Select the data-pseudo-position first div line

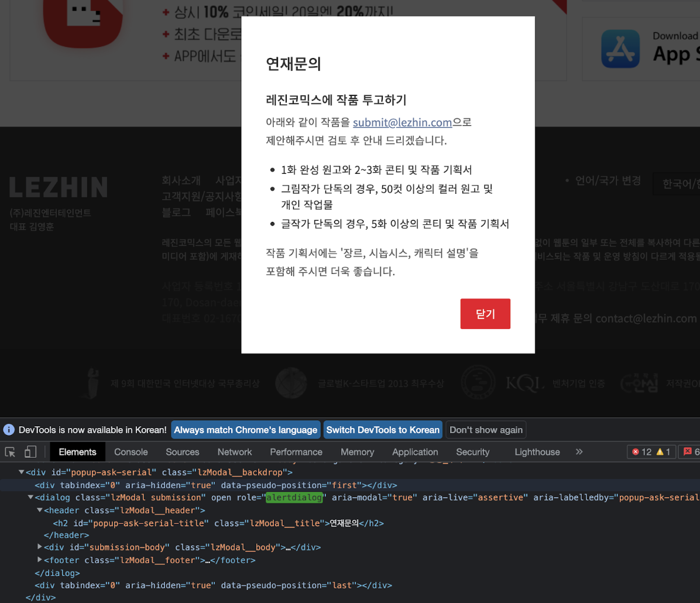tap(215, 485)
